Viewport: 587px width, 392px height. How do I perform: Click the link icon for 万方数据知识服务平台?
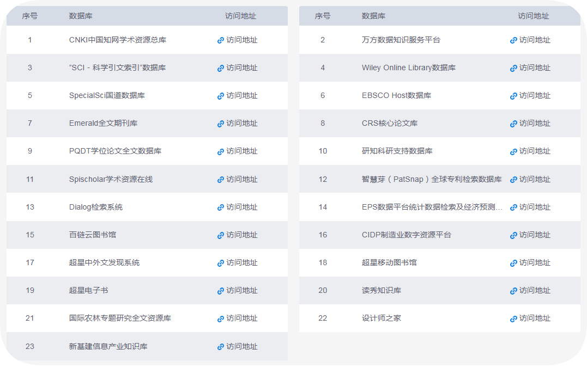[513, 40]
